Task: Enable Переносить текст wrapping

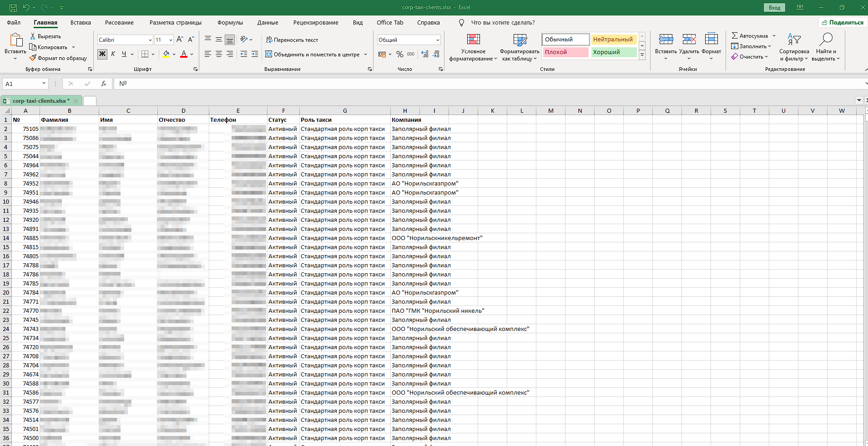Action: (293, 40)
